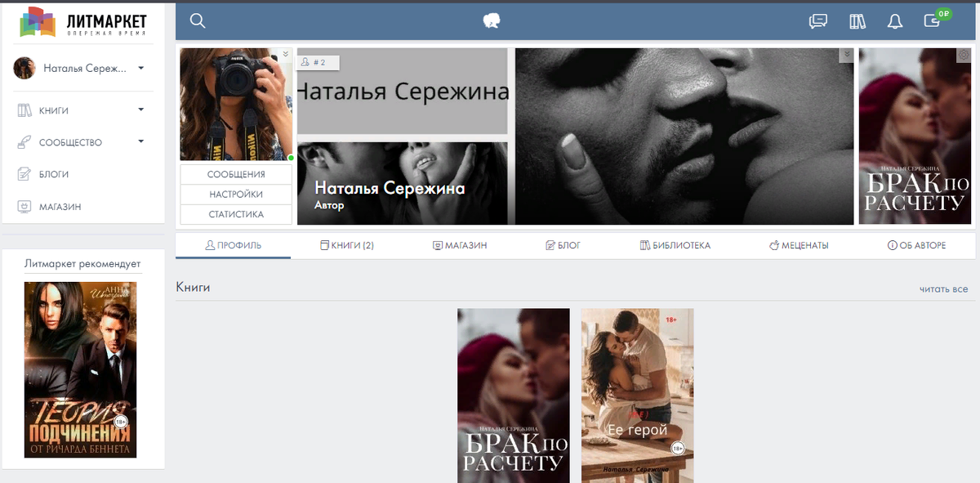
Task: Click the user avatar in sidebar
Action: point(24,68)
